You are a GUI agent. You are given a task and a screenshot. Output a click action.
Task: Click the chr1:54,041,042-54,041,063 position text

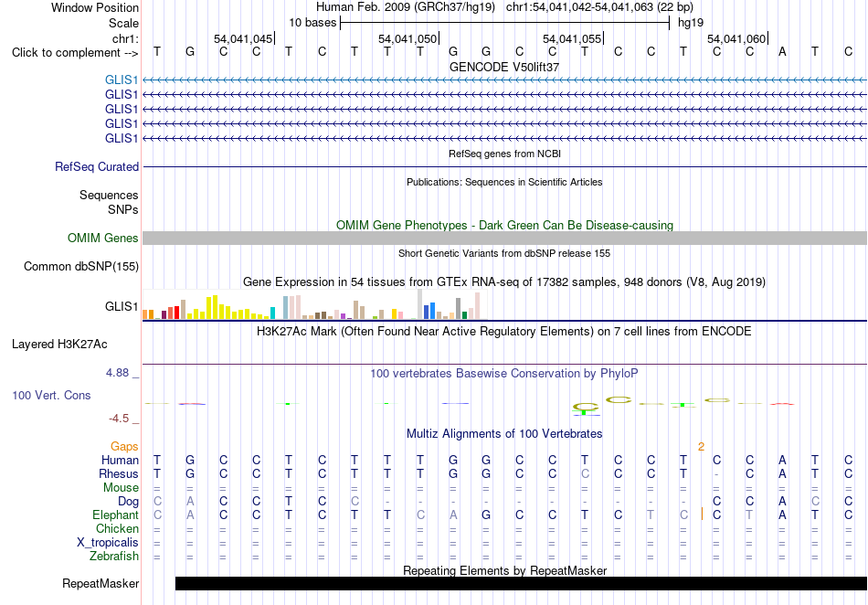pyautogui.click(x=599, y=7)
